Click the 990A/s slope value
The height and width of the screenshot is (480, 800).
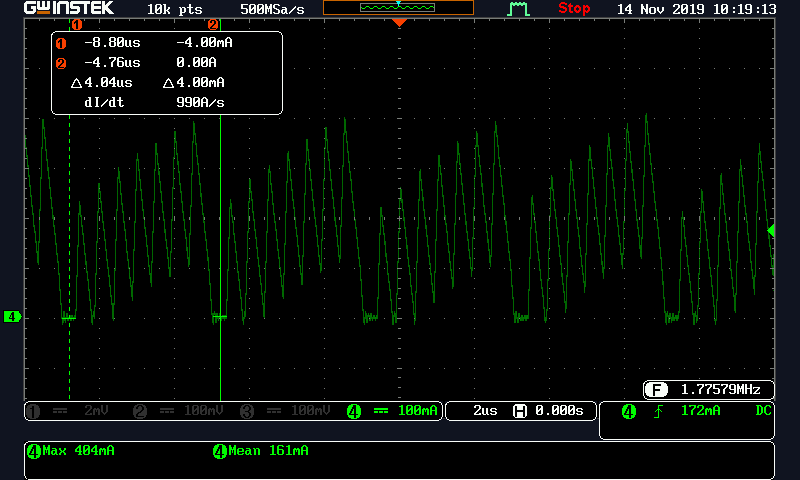(x=200, y=102)
